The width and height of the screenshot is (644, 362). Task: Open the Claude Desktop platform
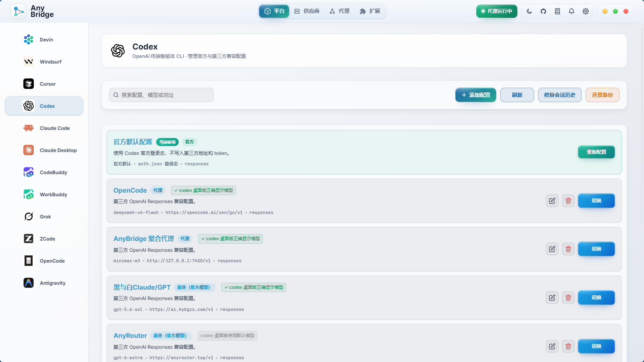(x=44, y=150)
